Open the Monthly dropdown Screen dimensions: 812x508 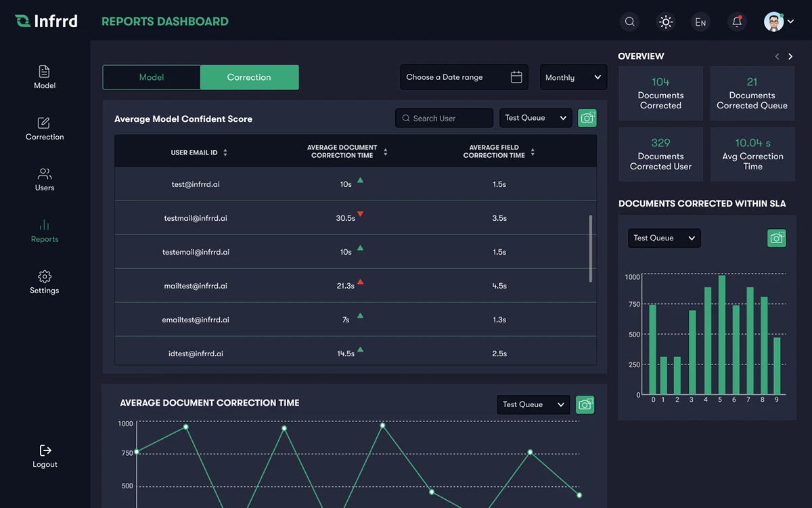click(573, 77)
